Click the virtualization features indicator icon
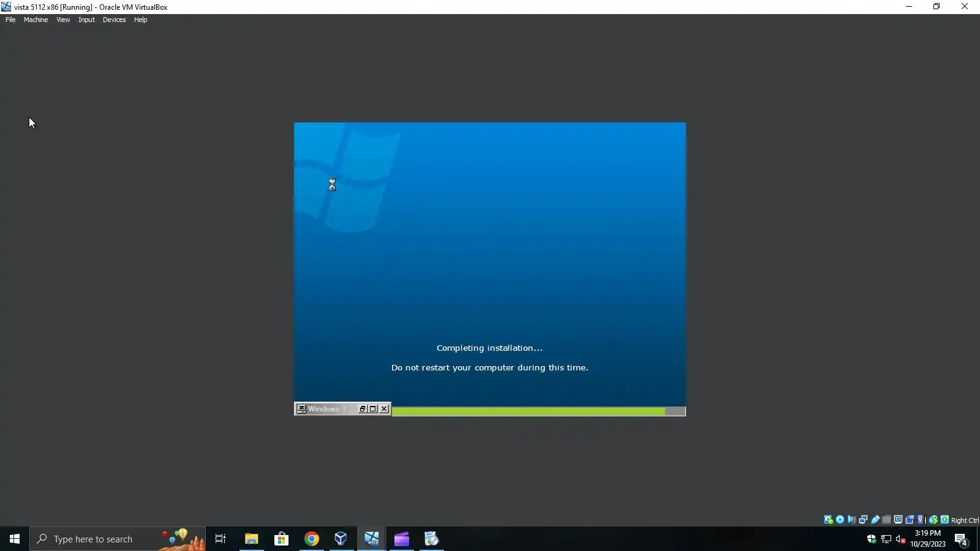 point(921,520)
